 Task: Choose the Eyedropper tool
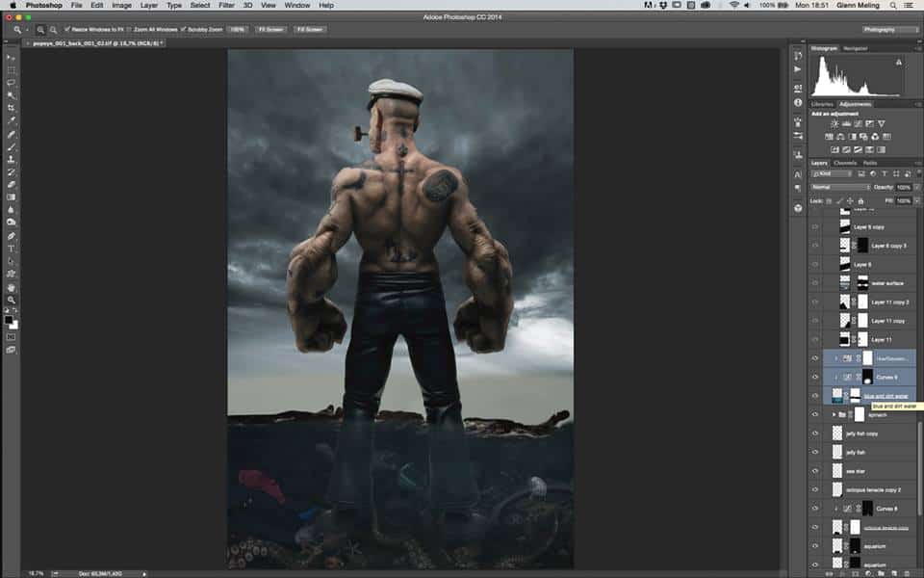point(12,120)
